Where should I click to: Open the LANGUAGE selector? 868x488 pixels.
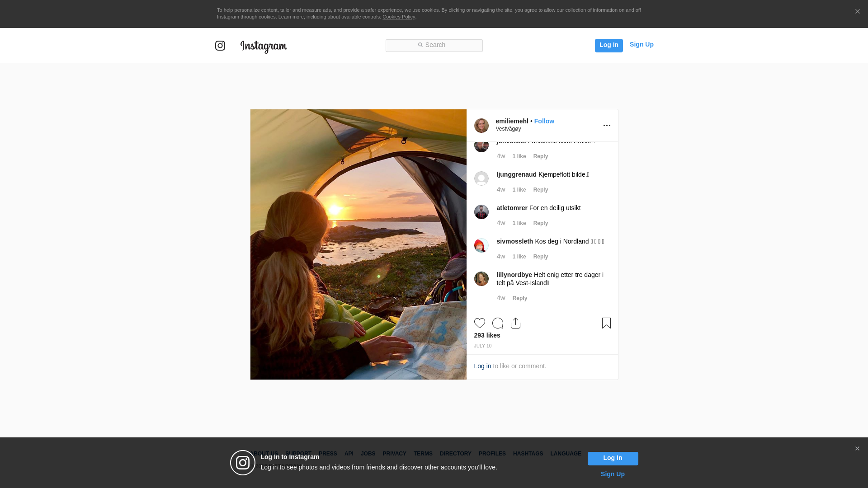point(566,454)
